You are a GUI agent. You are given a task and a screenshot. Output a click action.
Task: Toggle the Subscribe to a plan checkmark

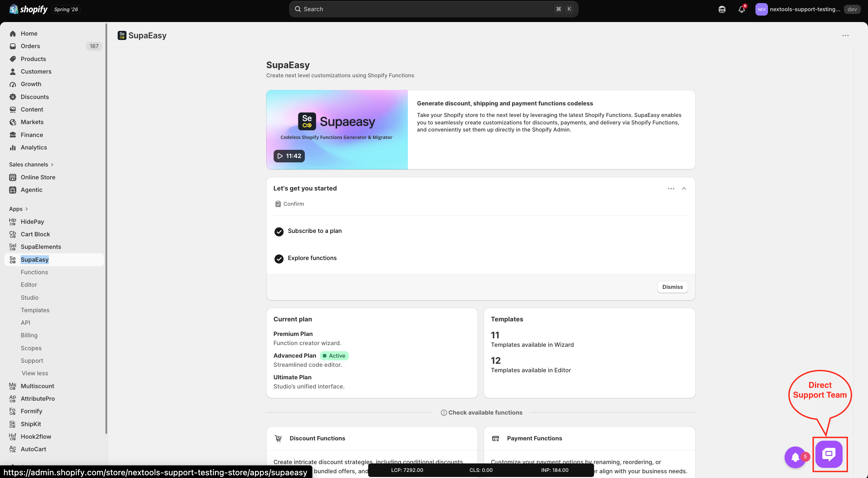tap(279, 232)
